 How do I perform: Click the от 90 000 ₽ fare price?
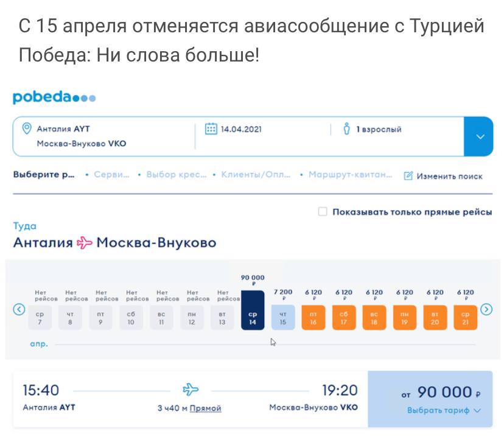coord(441,392)
